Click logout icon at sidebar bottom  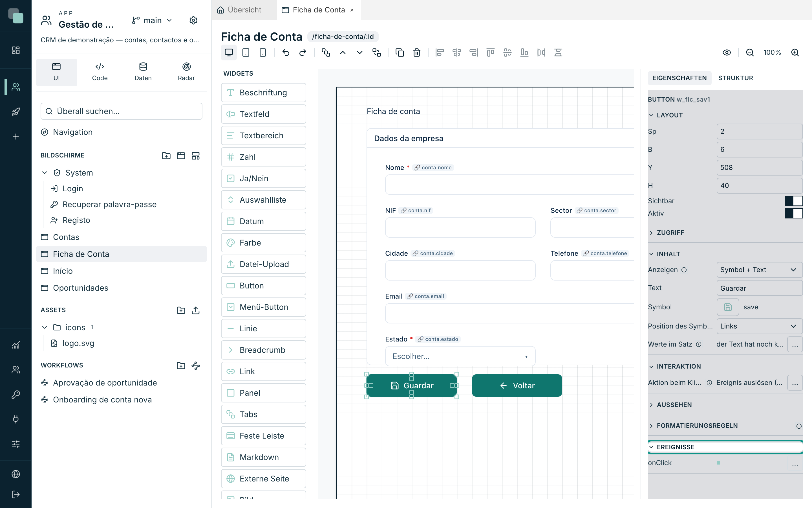point(16,494)
